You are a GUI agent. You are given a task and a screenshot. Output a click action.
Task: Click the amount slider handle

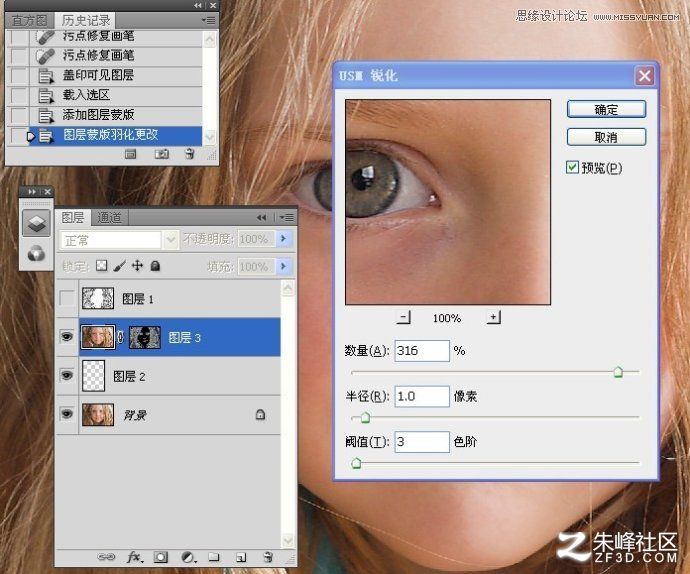click(x=618, y=372)
